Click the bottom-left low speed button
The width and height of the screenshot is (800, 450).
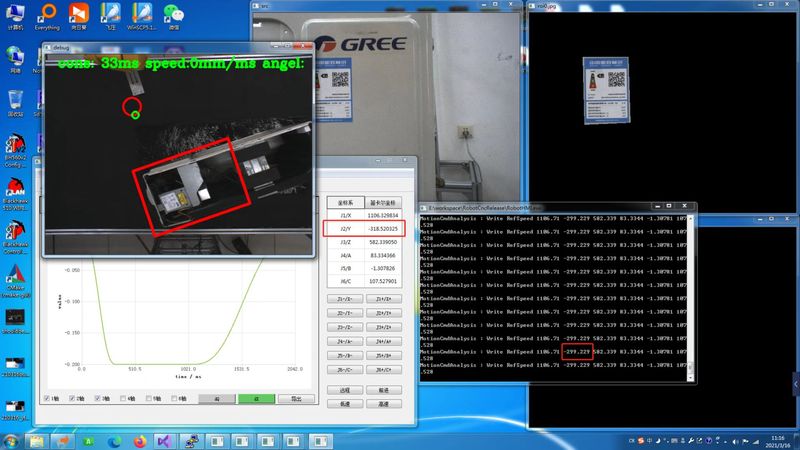click(345, 404)
